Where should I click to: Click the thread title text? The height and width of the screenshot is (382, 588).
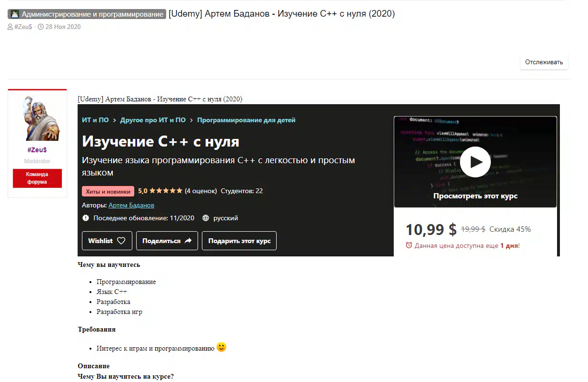[282, 14]
